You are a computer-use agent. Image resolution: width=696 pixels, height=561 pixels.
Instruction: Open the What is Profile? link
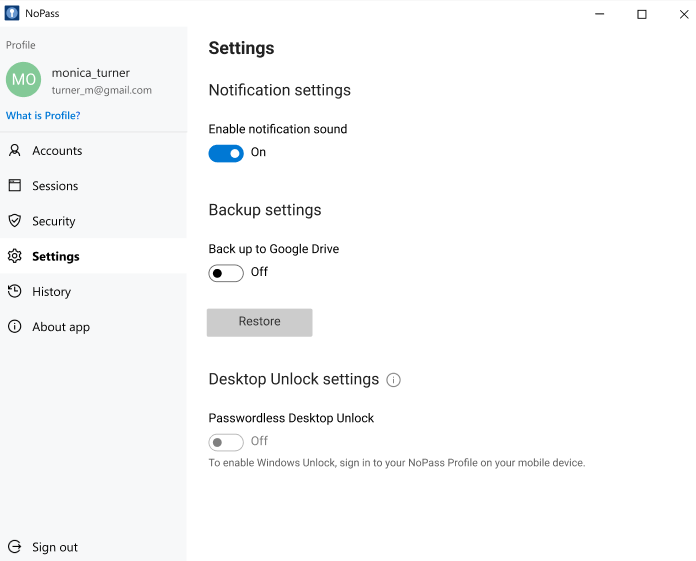point(43,115)
